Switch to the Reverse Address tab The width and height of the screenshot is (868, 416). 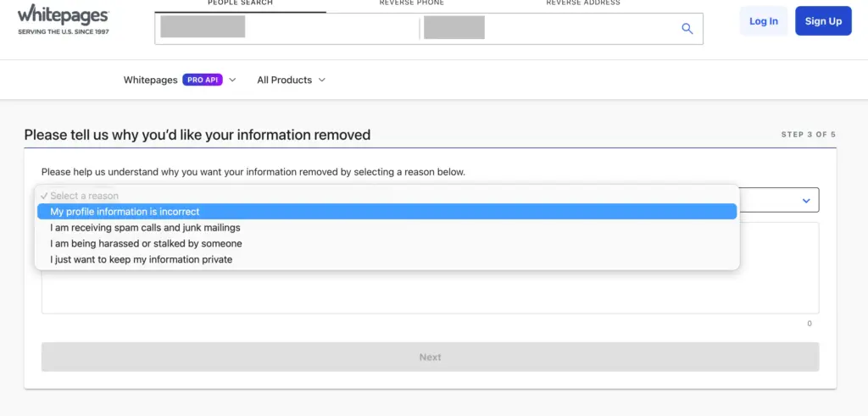(583, 3)
